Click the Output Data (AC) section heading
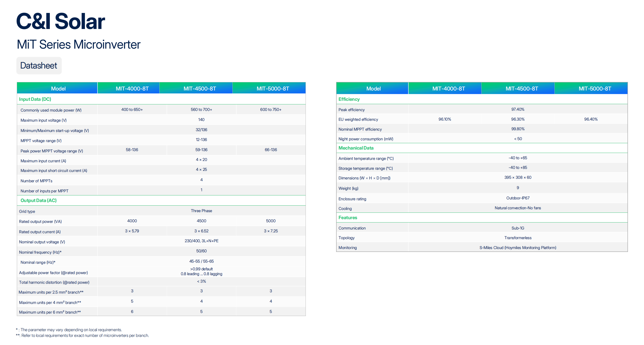 click(x=38, y=200)
